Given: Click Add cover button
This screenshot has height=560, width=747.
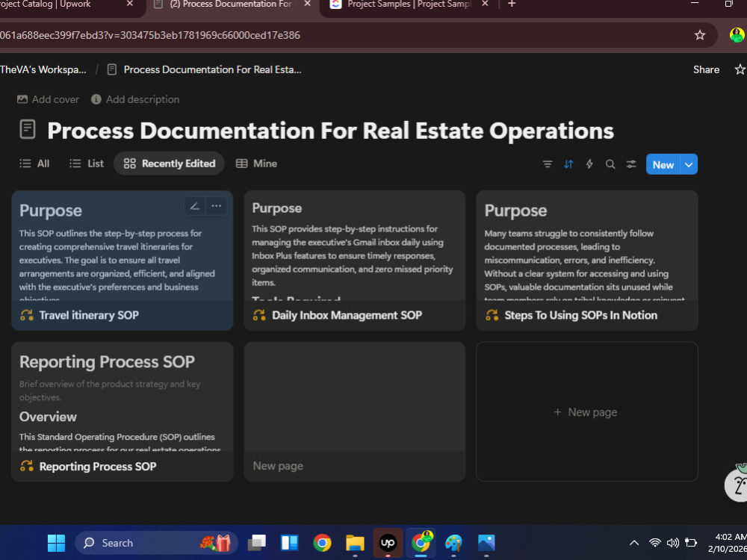Looking at the screenshot, I should point(48,99).
